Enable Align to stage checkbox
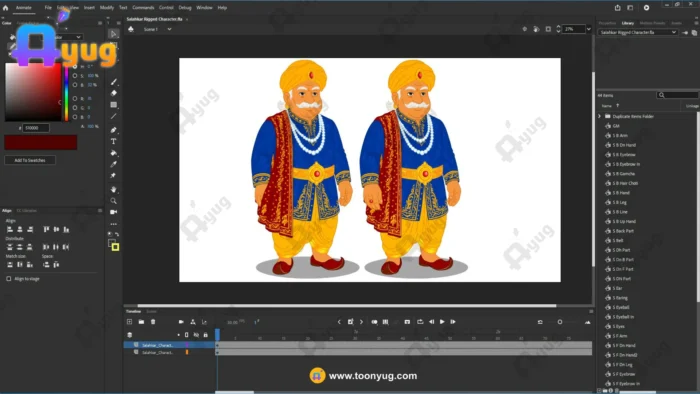 tap(8, 279)
